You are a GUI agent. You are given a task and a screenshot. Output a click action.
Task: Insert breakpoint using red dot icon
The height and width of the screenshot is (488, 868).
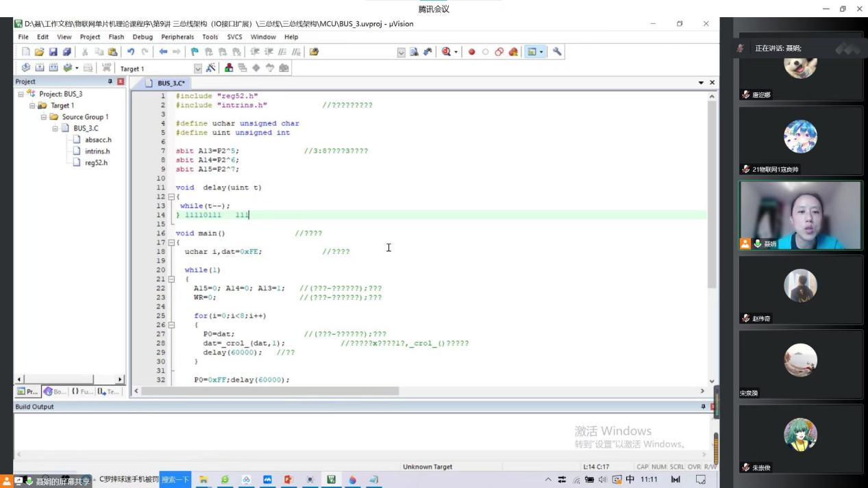(471, 52)
